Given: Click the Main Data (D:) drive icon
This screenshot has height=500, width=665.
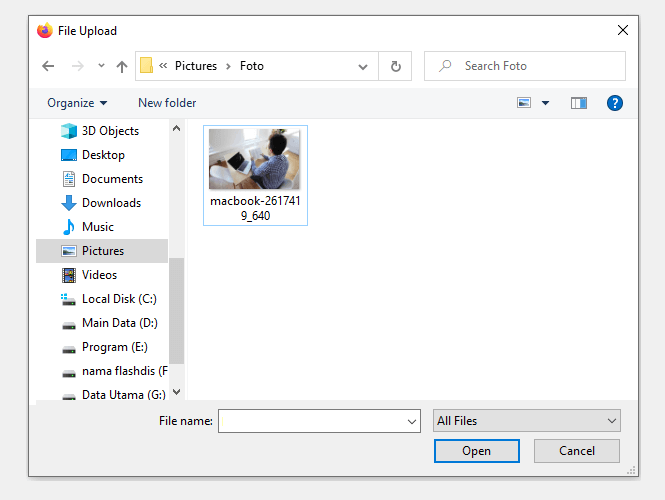Looking at the screenshot, I should point(69,326).
